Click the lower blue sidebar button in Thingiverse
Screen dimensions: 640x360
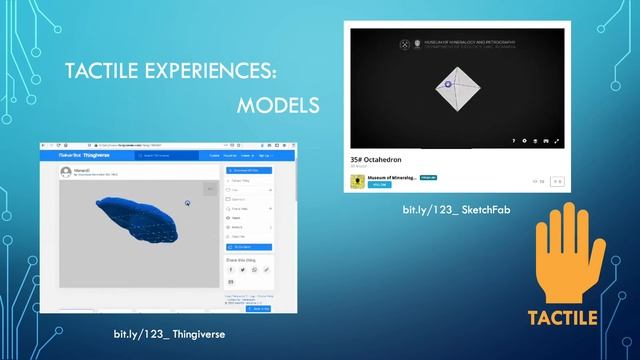249,247
